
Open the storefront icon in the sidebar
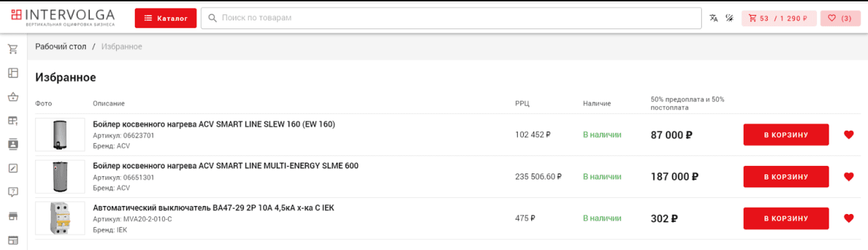click(12, 216)
